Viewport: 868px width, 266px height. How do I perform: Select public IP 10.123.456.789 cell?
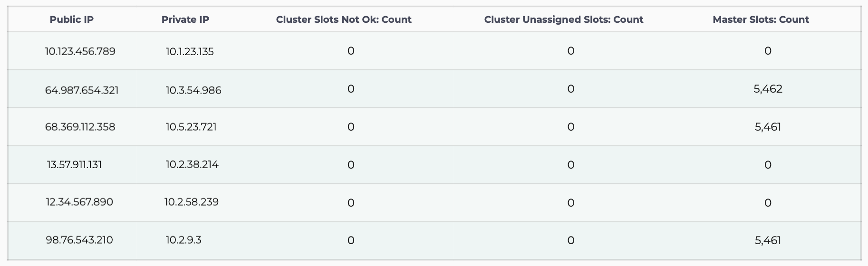[x=80, y=51]
